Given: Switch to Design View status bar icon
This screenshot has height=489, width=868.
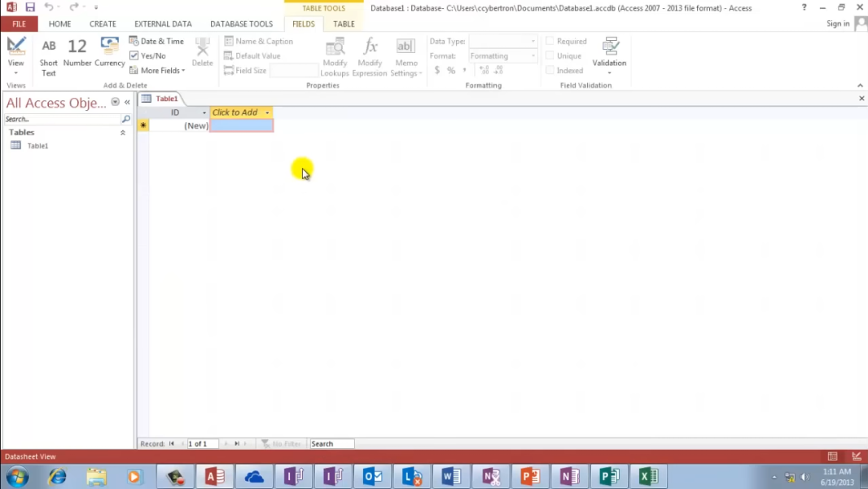Looking at the screenshot, I should coord(857,456).
